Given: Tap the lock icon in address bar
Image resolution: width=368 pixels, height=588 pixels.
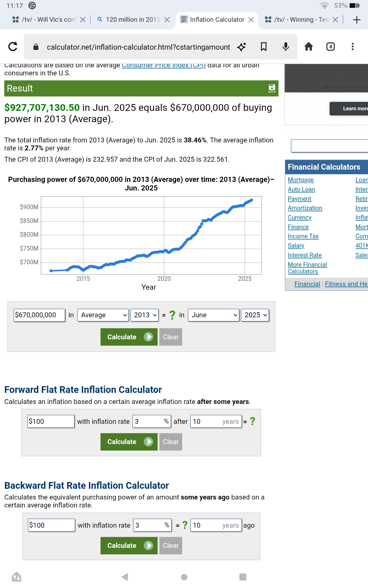Looking at the screenshot, I should (x=36, y=47).
